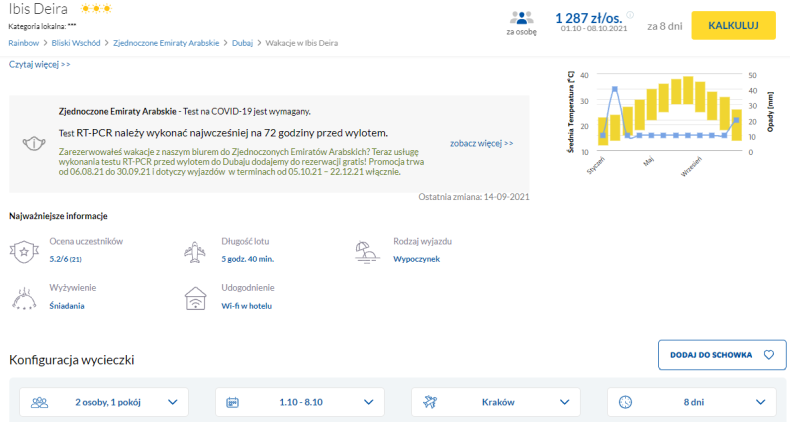The image size is (790, 422).
Task: Open the Wypoczynek link
Action: (x=417, y=259)
